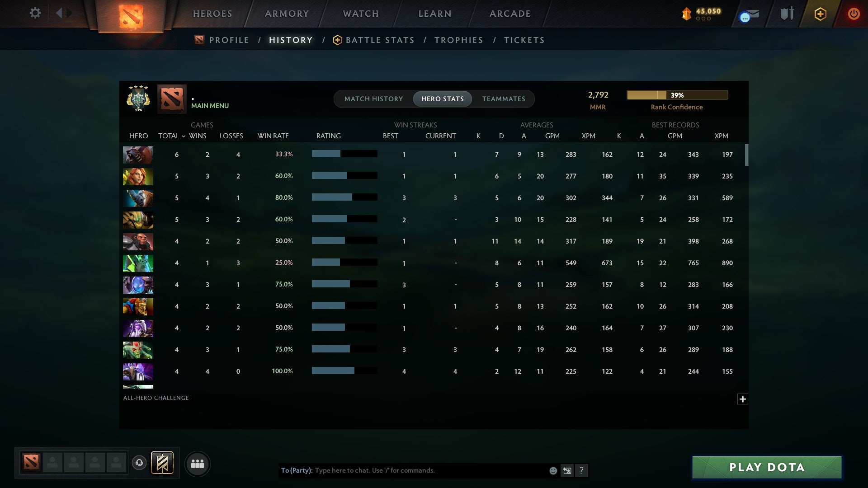Open the BATTLE STATS page
The width and height of the screenshot is (868, 488).
pyautogui.click(x=380, y=40)
